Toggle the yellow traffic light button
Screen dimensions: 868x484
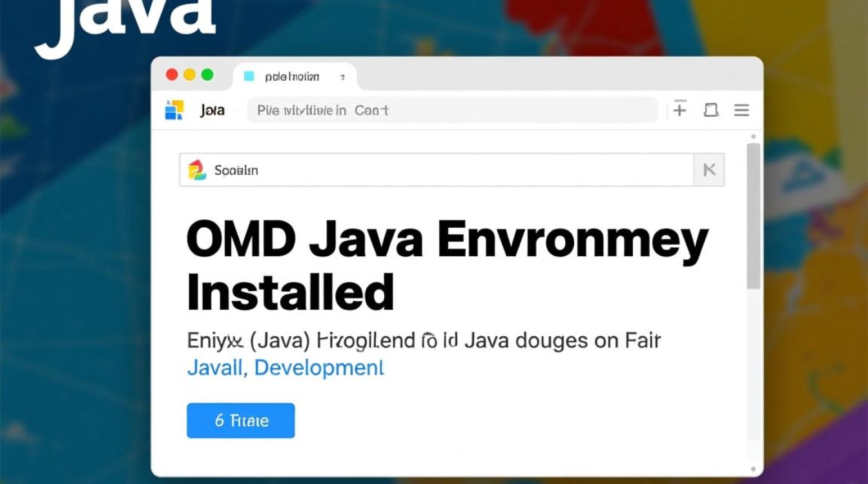point(190,74)
